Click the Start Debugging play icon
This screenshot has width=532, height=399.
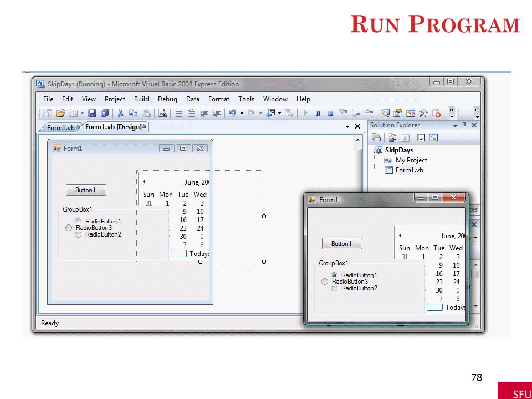coord(305,113)
